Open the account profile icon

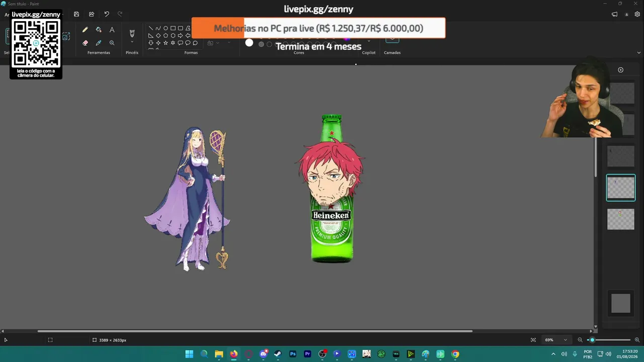click(626, 14)
